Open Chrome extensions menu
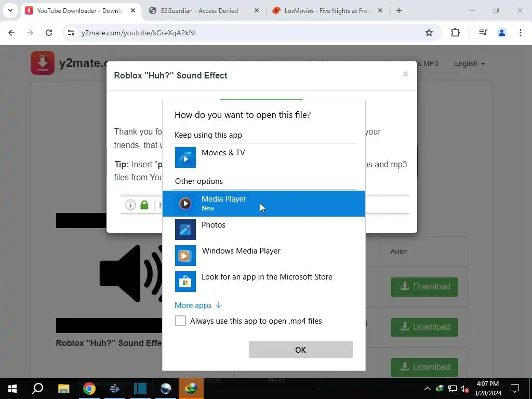Screen dimensions: 532x399 click(455, 33)
